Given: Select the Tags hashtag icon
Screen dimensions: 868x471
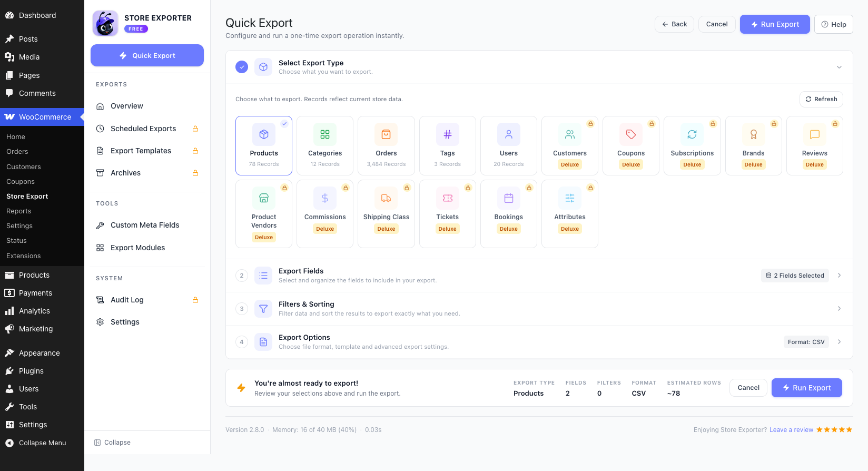Looking at the screenshot, I should click(x=448, y=134).
